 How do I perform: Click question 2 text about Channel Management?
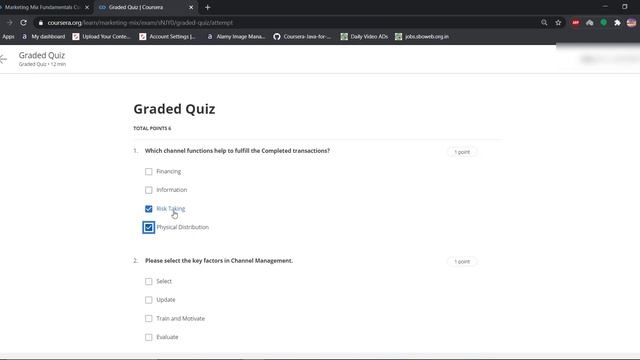(219, 260)
